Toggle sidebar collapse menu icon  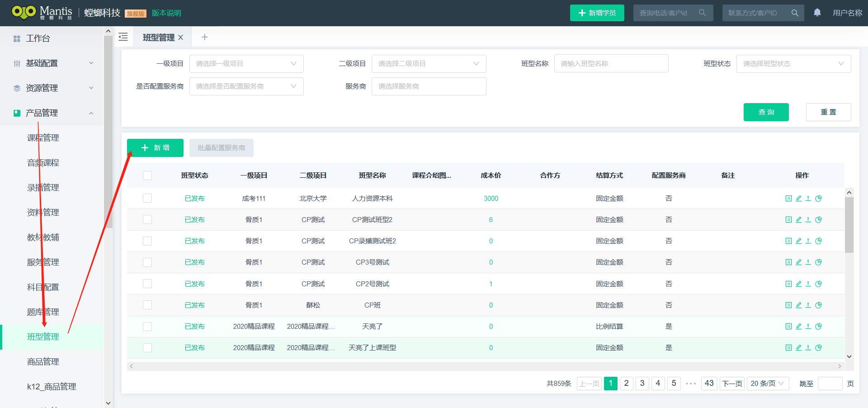[x=123, y=37]
